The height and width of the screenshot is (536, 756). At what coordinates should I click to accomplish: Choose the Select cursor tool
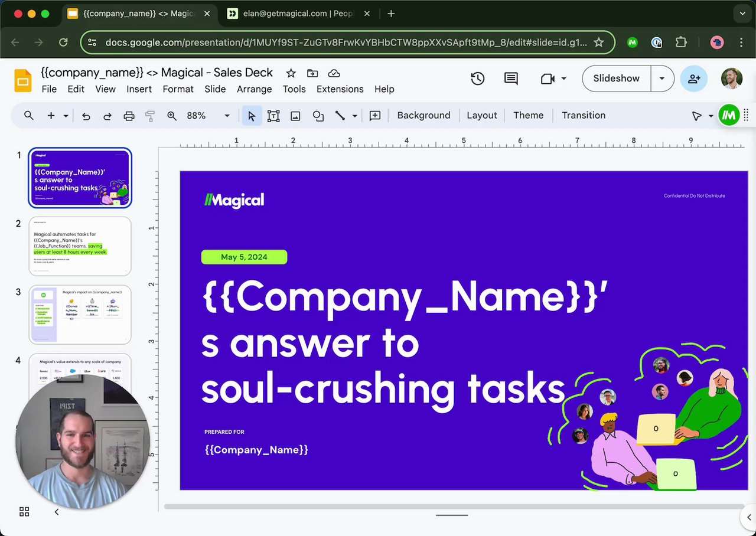click(x=252, y=116)
